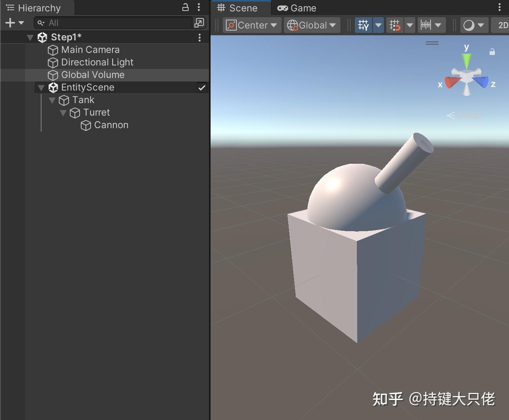Switch to the Game tab
This screenshot has height=420, width=509.
coord(297,8)
